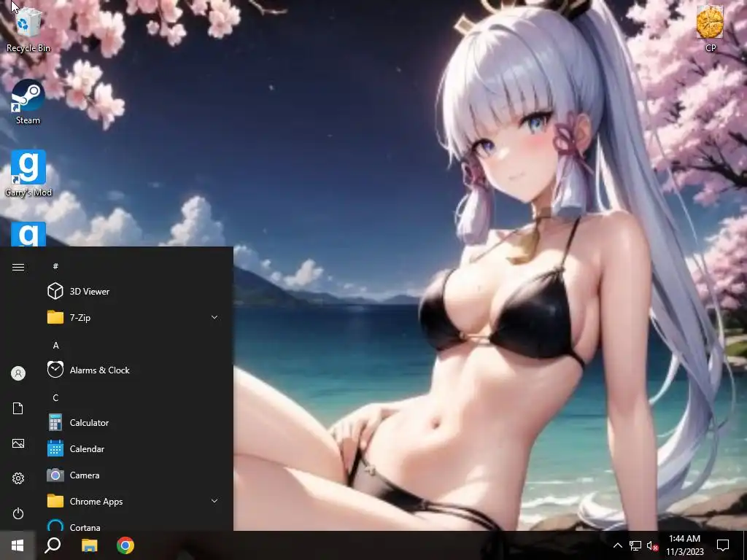Image resolution: width=747 pixels, height=560 pixels.
Task: Open the 7-Zip folder entry
Action: point(133,318)
